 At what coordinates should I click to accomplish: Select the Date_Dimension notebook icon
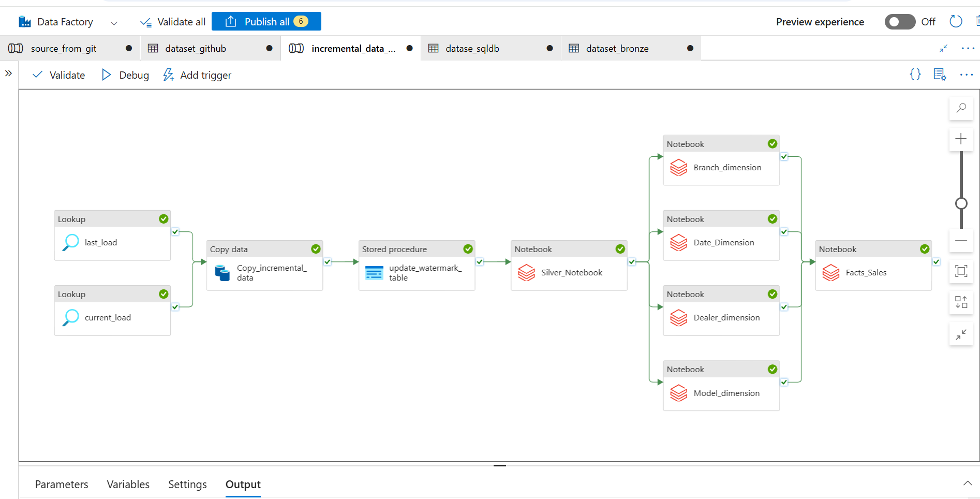pos(678,243)
